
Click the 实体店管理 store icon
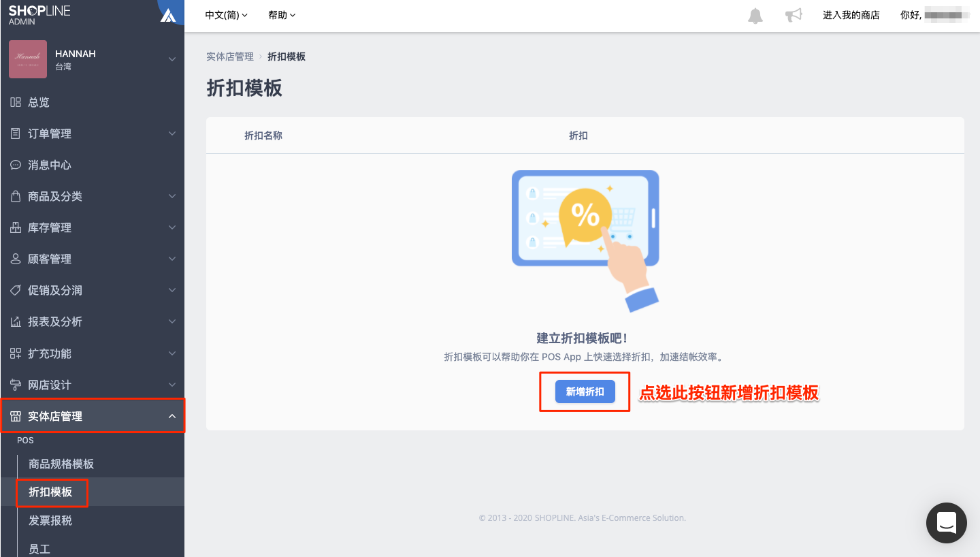(x=16, y=416)
